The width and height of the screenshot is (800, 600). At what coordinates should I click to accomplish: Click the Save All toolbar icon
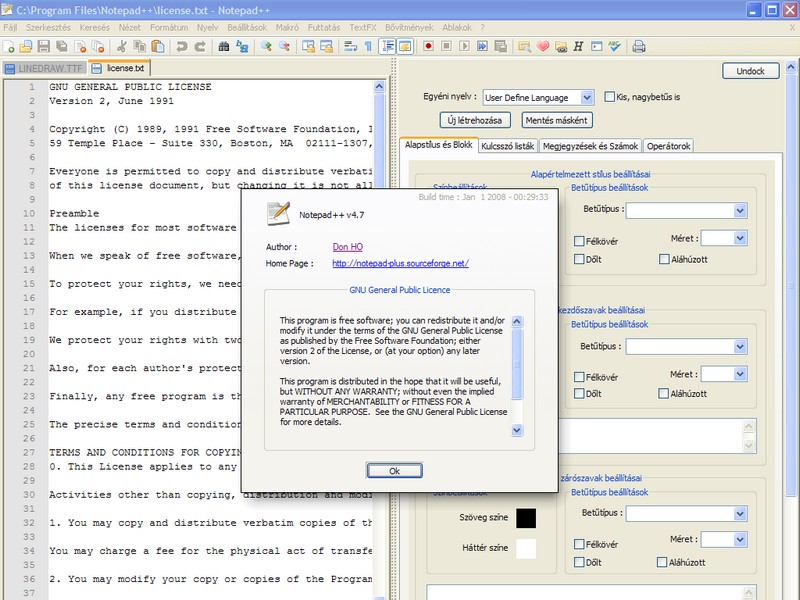pos(62,47)
